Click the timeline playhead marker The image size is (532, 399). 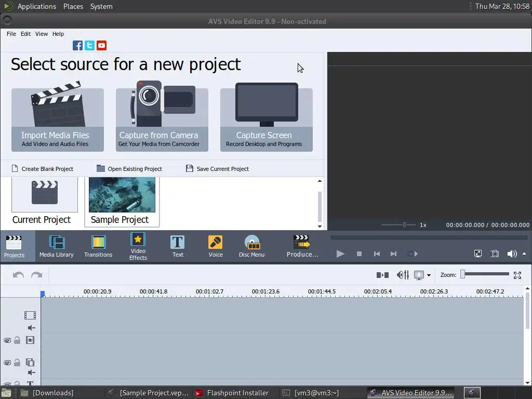coord(43,294)
